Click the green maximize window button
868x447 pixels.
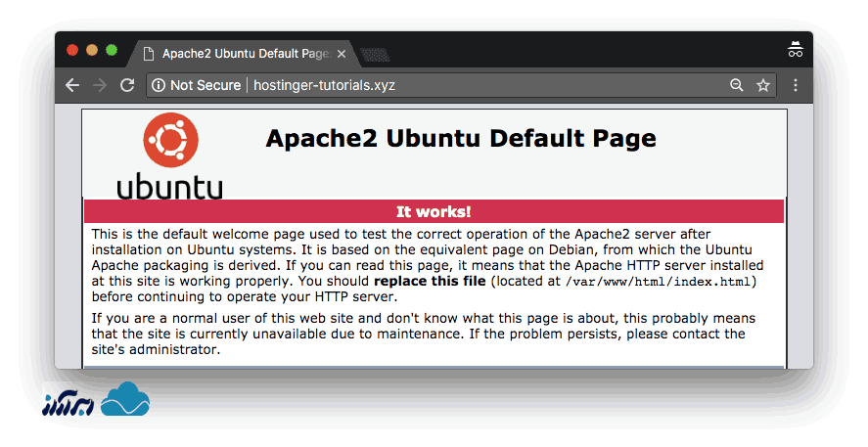112,51
